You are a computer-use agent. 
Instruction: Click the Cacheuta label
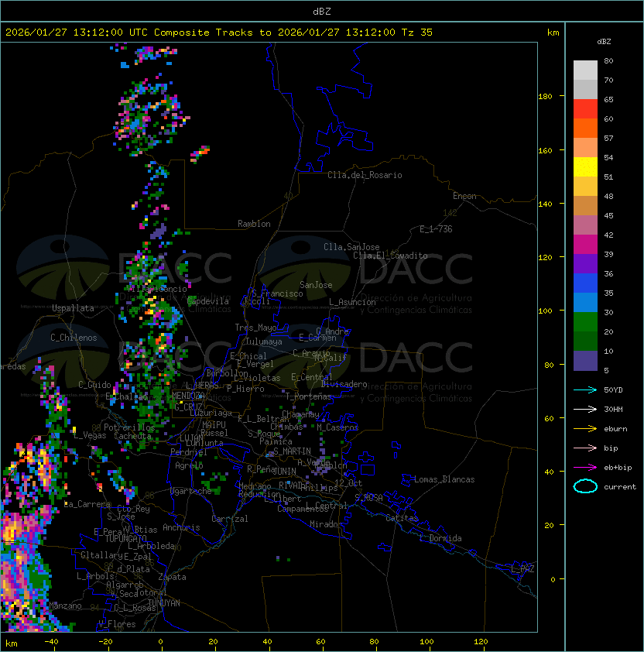132,436
